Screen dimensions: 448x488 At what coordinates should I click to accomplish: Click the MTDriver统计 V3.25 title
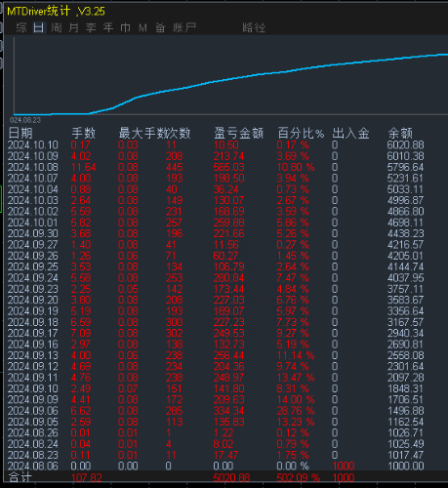coord(56,12)
